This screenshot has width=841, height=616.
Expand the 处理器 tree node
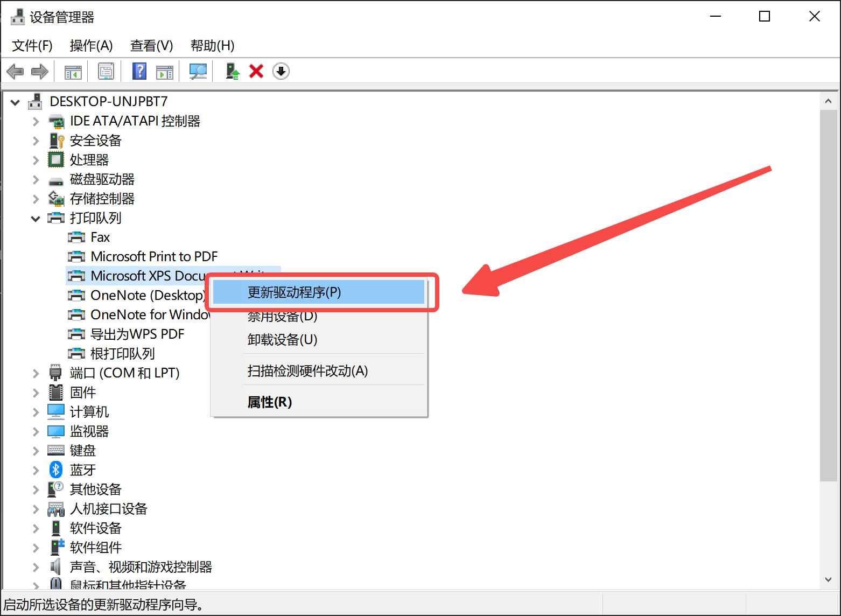tap(35, 159)
